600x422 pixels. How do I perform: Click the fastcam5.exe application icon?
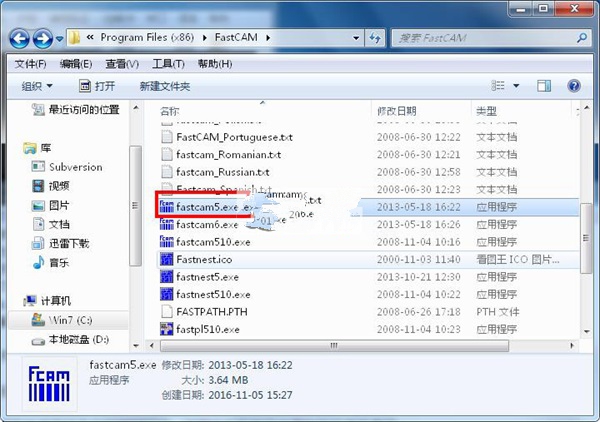(x=166, y=207)
